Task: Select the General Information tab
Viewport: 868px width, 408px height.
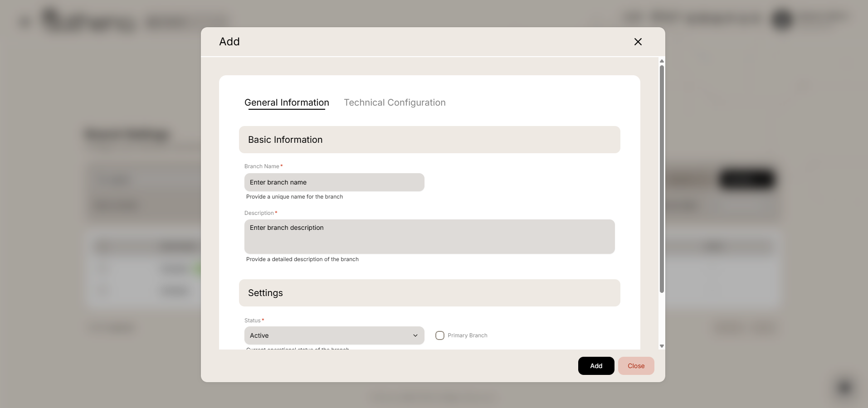Action: coord(287,102)
